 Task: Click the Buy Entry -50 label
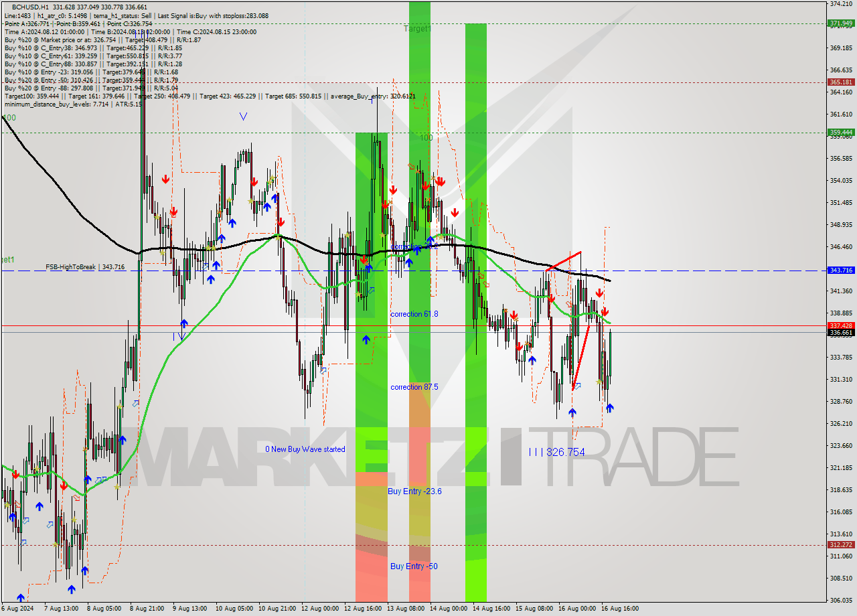tap(414, 566)
